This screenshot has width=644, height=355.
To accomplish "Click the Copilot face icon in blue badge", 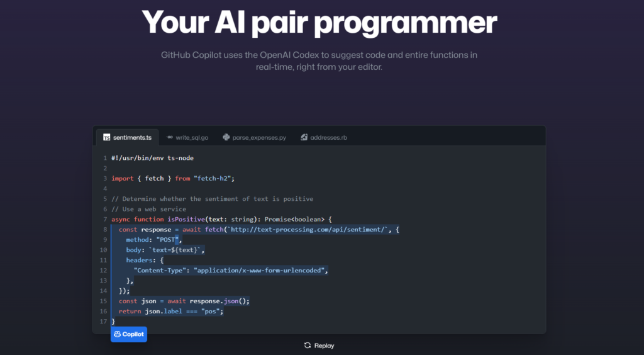I will [x=117, y=334].
